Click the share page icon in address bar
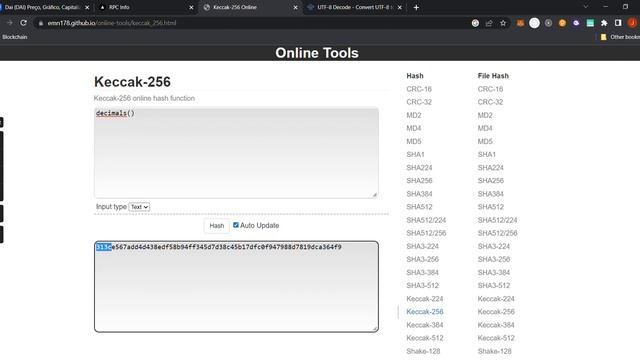This screenshot has width=640, height=360. click(489, 23)
